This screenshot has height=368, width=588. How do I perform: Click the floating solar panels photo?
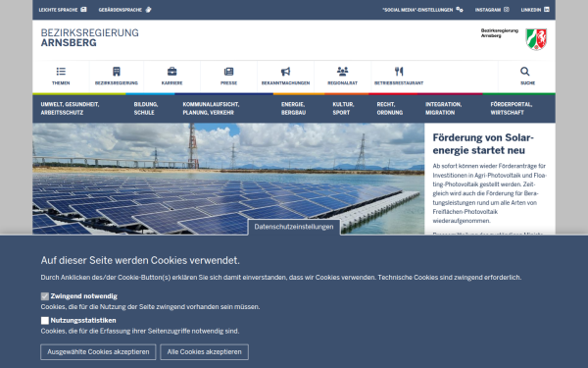coord(228,179)
